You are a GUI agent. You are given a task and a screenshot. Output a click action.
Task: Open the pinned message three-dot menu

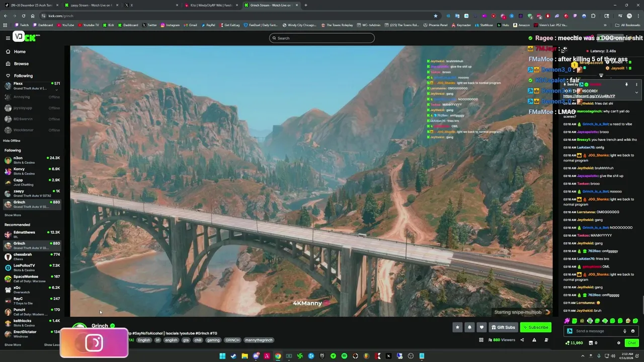(636, 84)
